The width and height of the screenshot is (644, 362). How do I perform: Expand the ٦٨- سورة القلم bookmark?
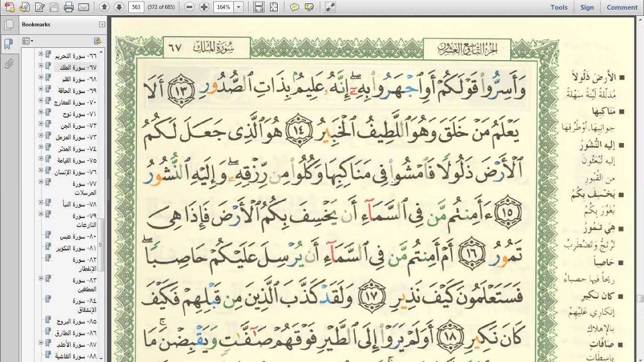coord(41,77)
